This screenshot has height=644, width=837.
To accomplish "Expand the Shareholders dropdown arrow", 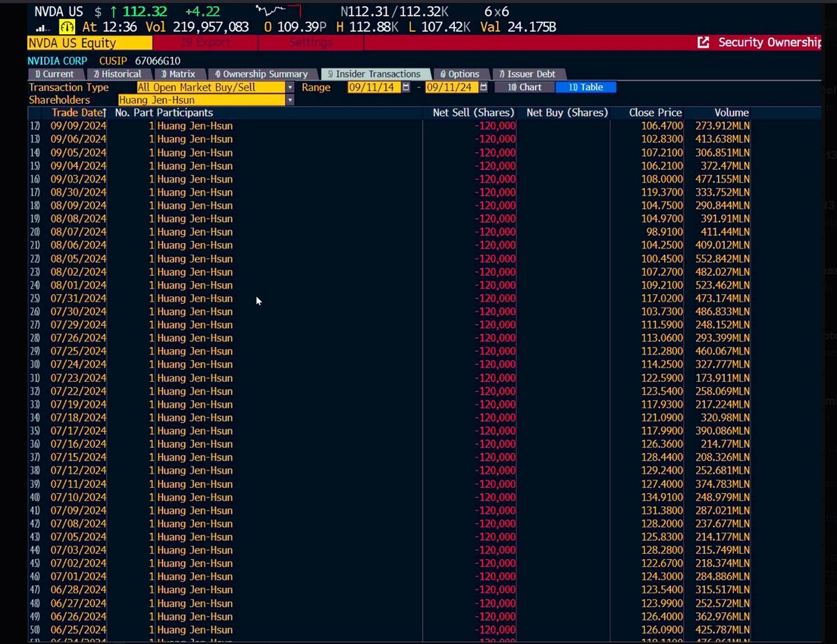I will point(290,100).
